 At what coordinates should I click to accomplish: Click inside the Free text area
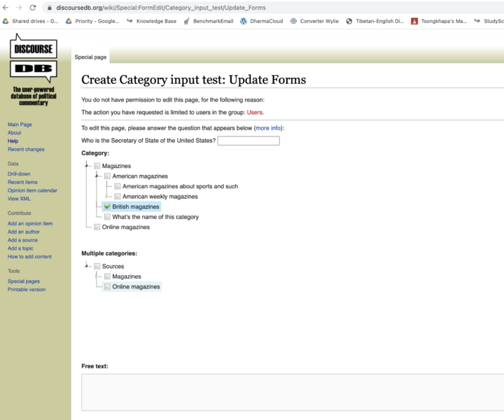coord(293,392)
